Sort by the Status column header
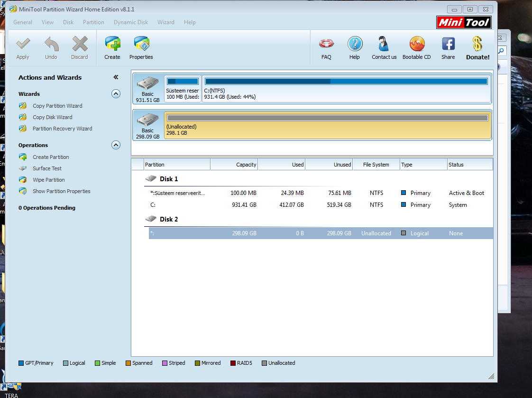532x398 pixels. click(x=470, y=165)
